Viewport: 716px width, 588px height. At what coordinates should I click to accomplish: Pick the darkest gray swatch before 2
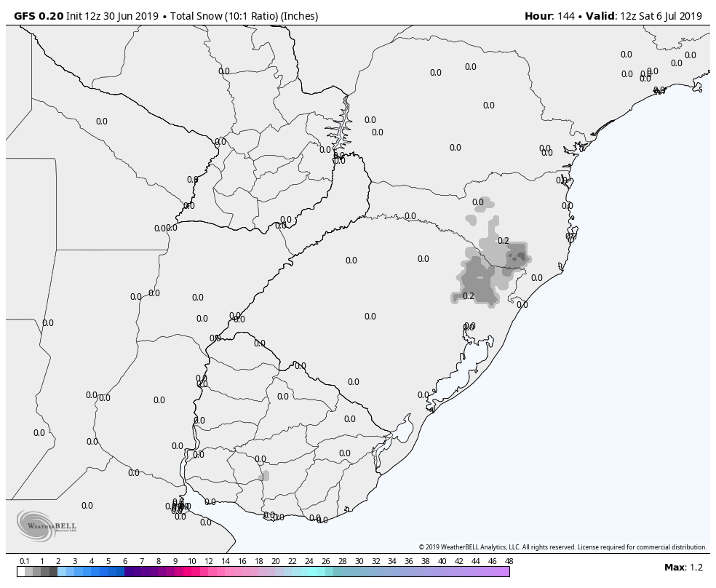click(53, 571)
